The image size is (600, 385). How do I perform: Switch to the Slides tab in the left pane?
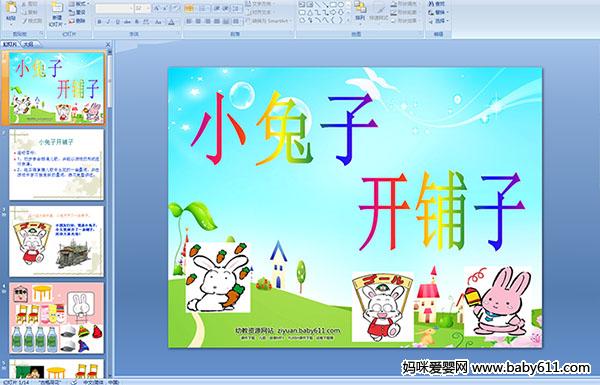[x=10, y=44]
